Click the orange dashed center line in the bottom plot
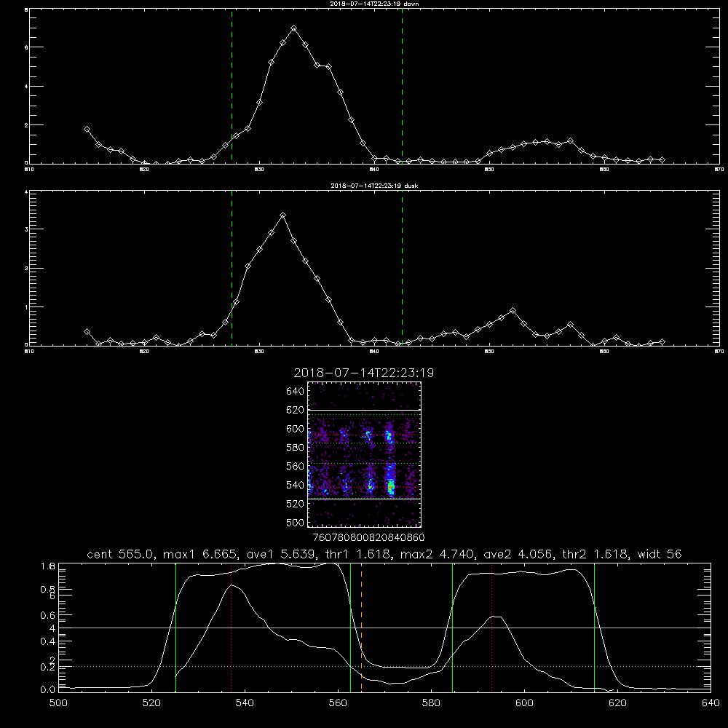728x728 pixels. [361, 627]
